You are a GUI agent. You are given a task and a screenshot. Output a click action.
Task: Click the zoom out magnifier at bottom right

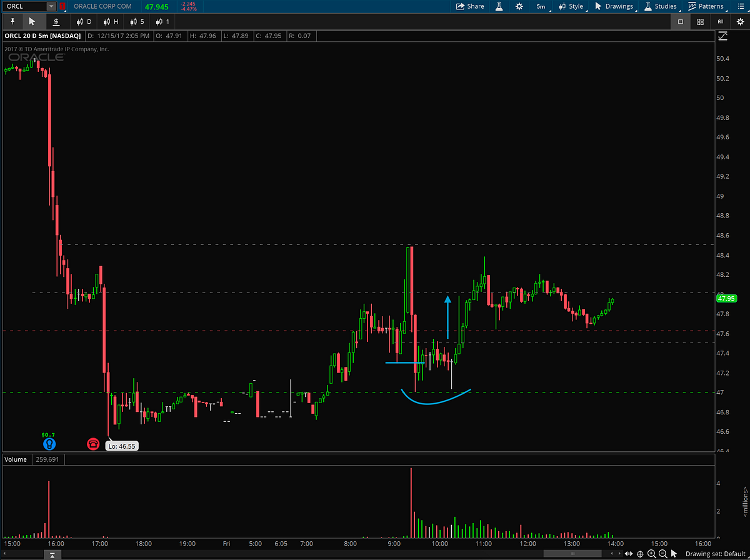(x=663, y=554)
